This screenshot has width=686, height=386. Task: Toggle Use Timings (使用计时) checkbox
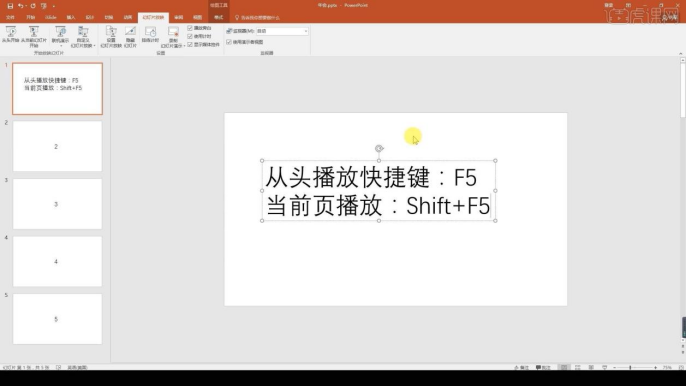pos(190,36)
